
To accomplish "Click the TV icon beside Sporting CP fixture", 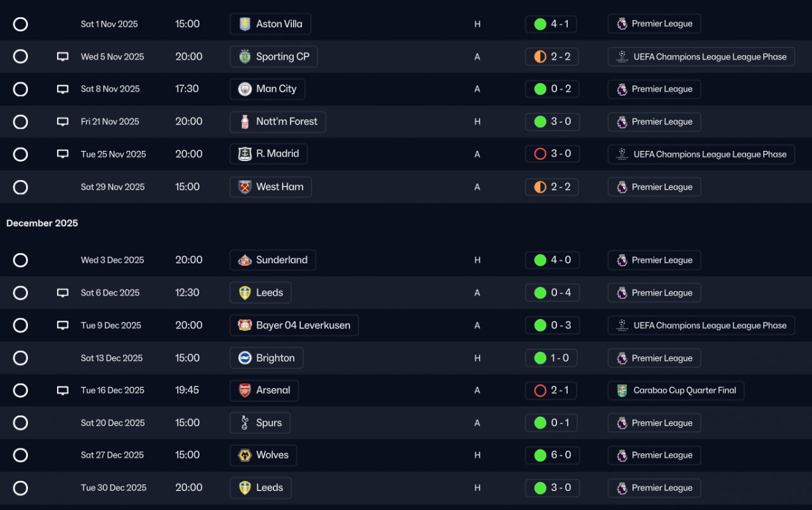I will point(62,56).
